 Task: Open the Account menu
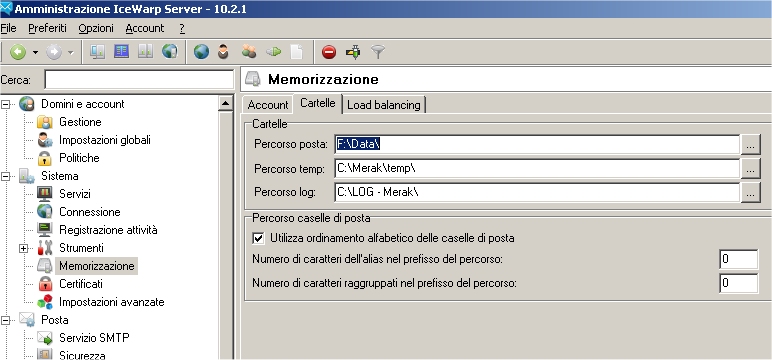[x=145, y=29]
